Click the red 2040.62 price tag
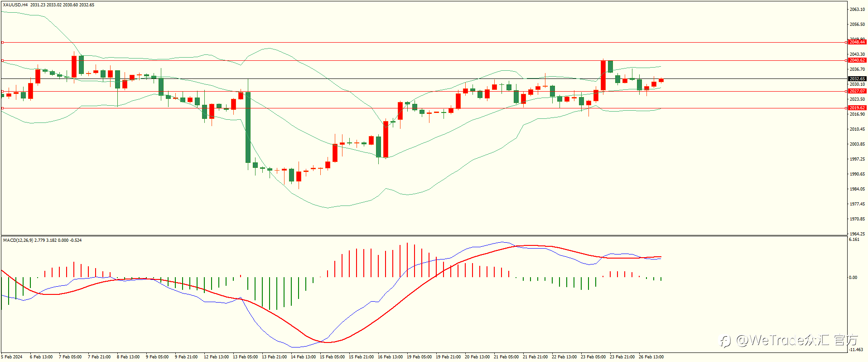 [857, 60]
